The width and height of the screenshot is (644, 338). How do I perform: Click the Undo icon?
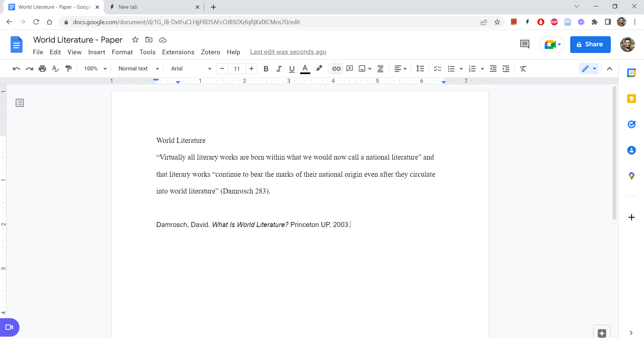[x=16, y=69]
